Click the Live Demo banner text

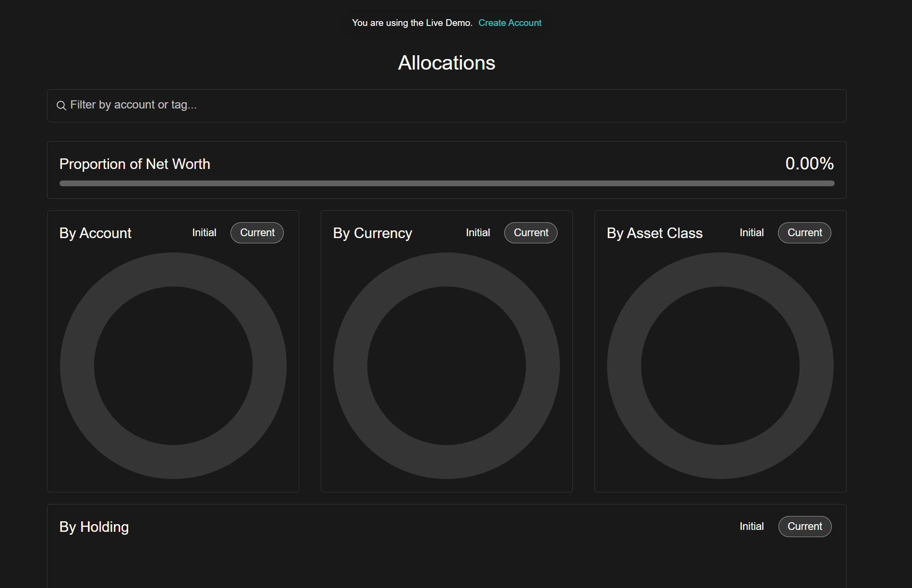tap(412, 23)
